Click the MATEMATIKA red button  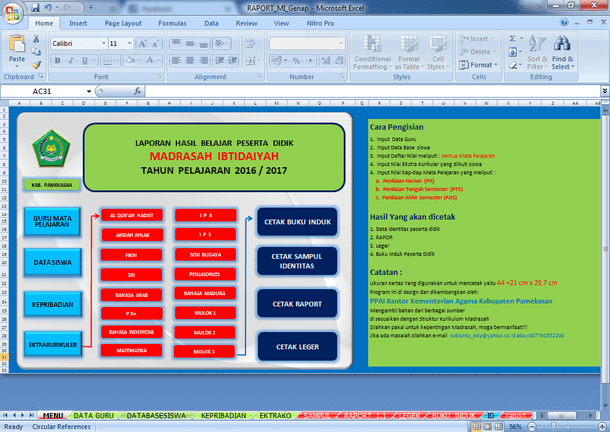coord(131,350)
